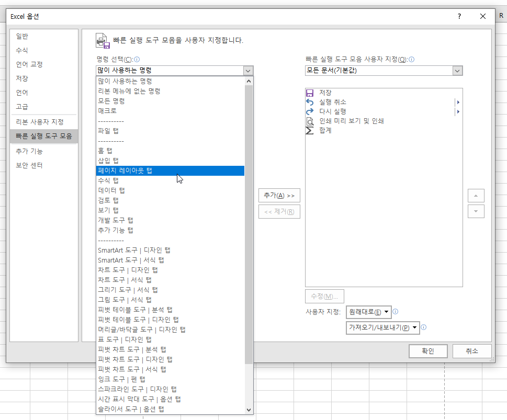Open the 보안 센터 category
The width and height of the screenshot is (507, 420).
click(44, 166)
